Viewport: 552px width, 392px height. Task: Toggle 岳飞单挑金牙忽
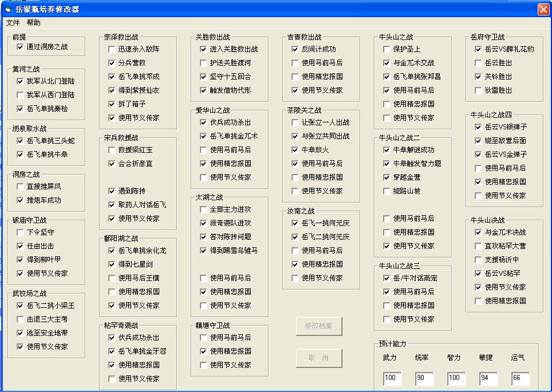coord(112,351)
